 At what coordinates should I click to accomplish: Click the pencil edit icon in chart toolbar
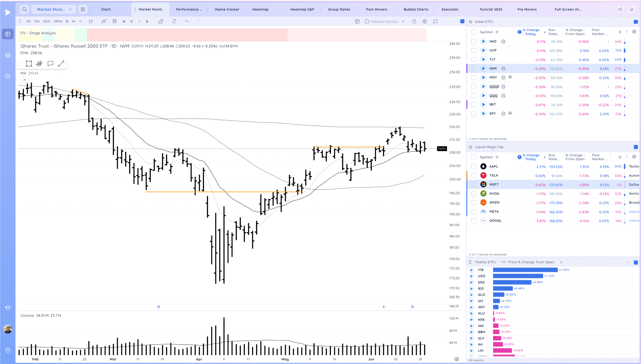tap(161, 22)
